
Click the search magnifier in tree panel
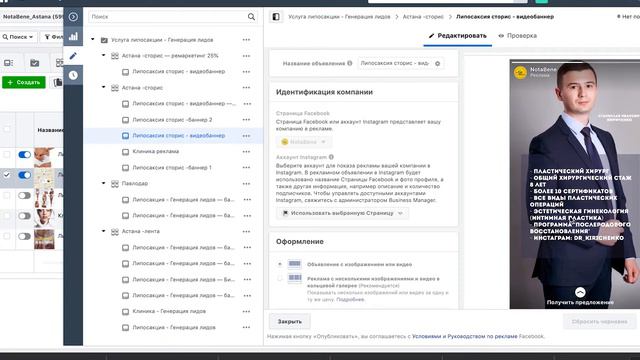[251, 17]
